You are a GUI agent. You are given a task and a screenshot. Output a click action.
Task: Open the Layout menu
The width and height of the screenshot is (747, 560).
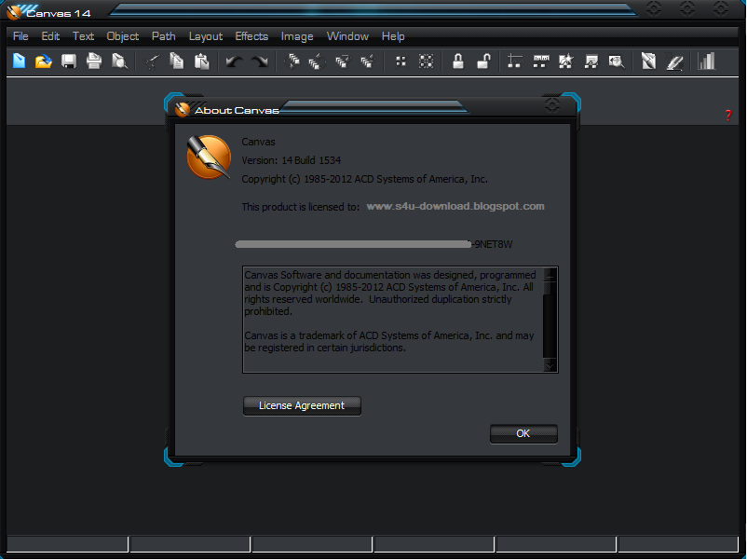tap(205, 36)
